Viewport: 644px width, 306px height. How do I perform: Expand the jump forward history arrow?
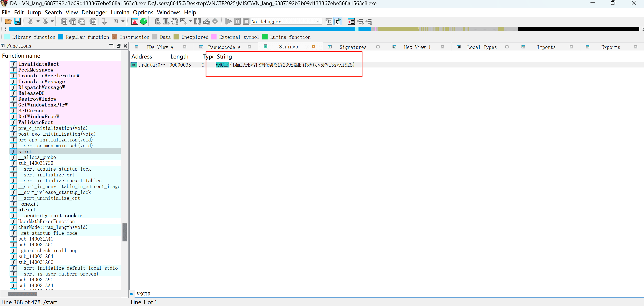(52, 22)
